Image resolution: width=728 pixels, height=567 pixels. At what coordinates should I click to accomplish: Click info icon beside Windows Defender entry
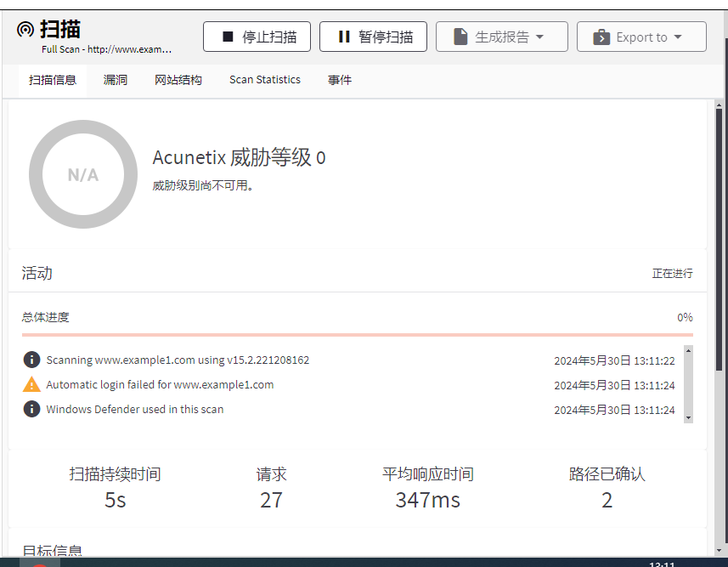(x=31, y=409)
